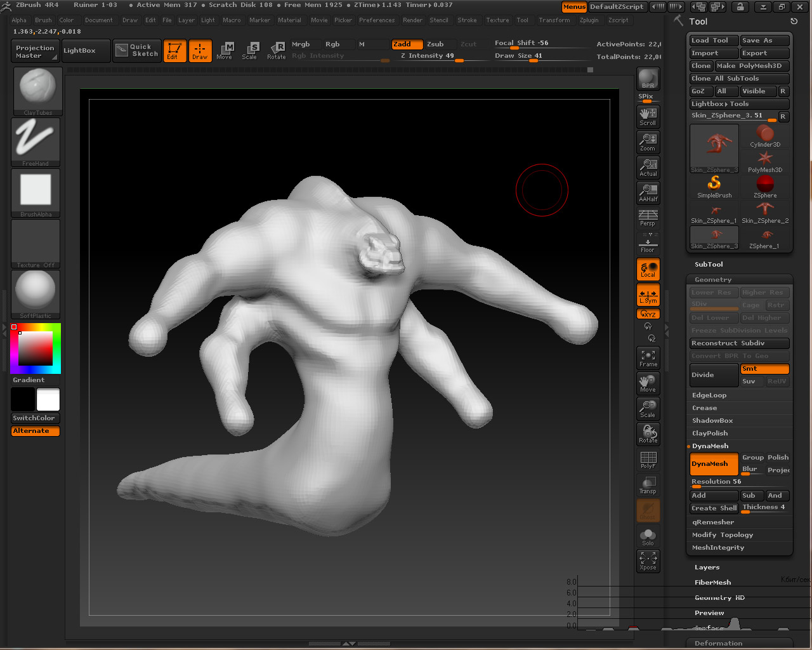Expand the Deformation section
Image resolution: width=812 pixels, height=650 pixels.
coord(718,643)
